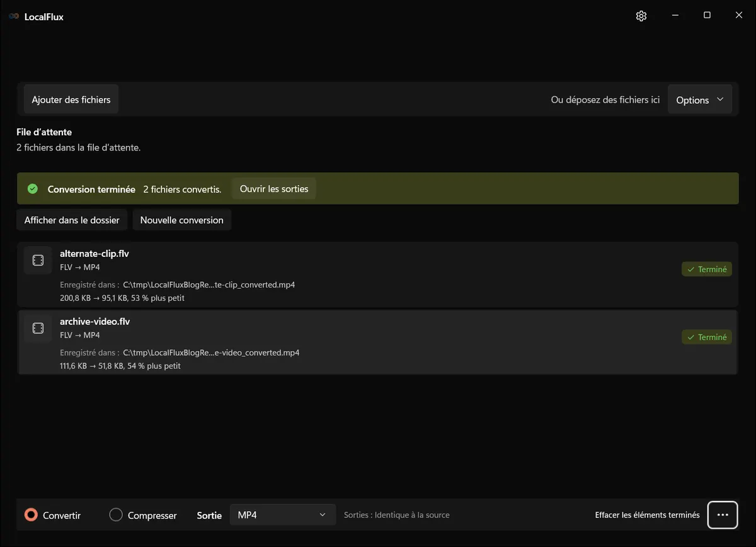756x547 pixels.
Task: Maximize the LocalFlux window
Action: 707,16
